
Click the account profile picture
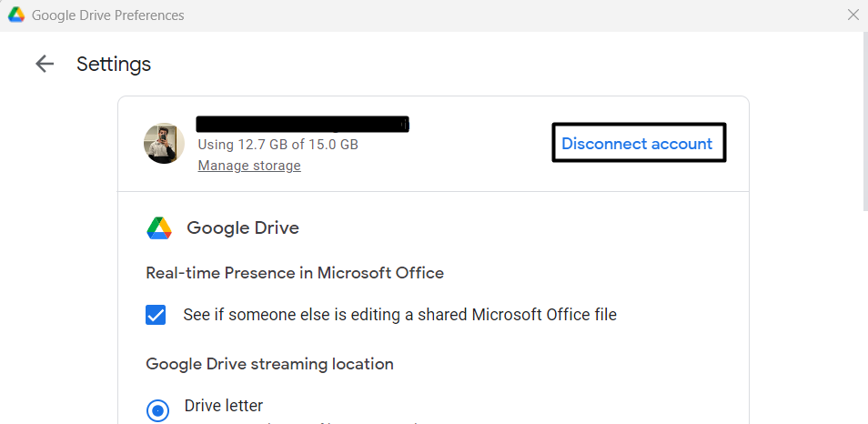click(165, 144)
